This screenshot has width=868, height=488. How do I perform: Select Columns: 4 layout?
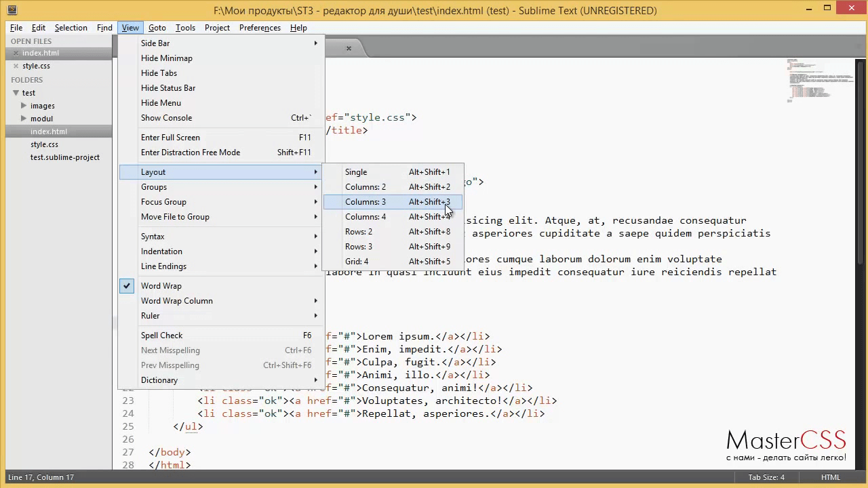tap(393, 217)
